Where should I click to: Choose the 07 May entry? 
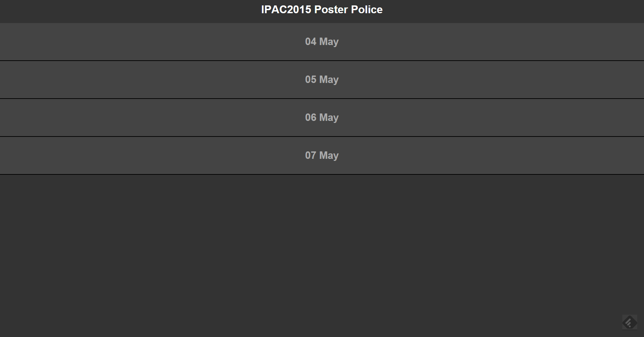coord(322,155)
